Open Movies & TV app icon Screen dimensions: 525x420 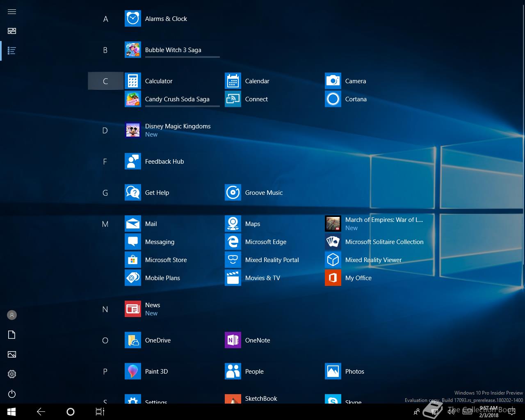[x=233, y=278]
